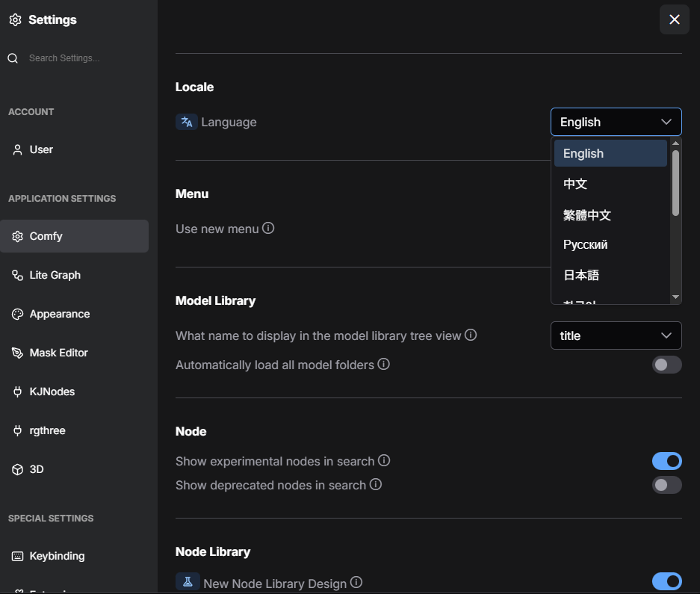This screenshot has height=594, width=700.
Task: Click the Use new menu label
Action: (217, 229)
